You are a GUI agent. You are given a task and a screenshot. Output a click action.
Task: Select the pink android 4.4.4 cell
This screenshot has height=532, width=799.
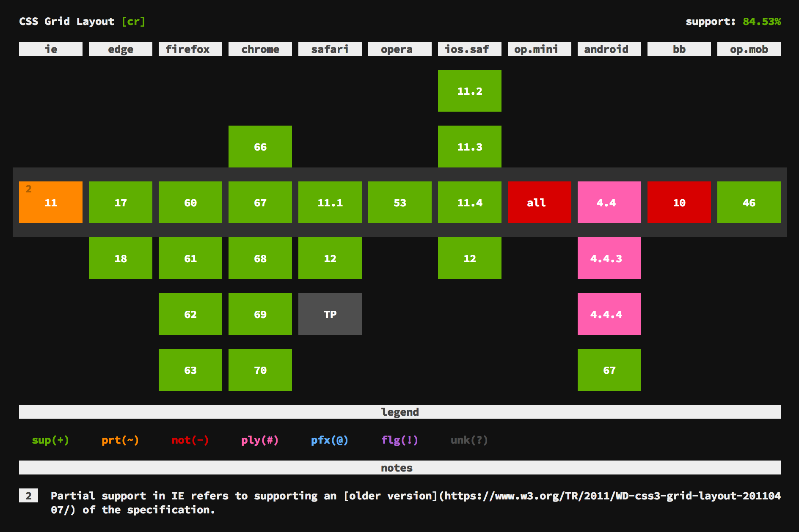coord(609,314)
